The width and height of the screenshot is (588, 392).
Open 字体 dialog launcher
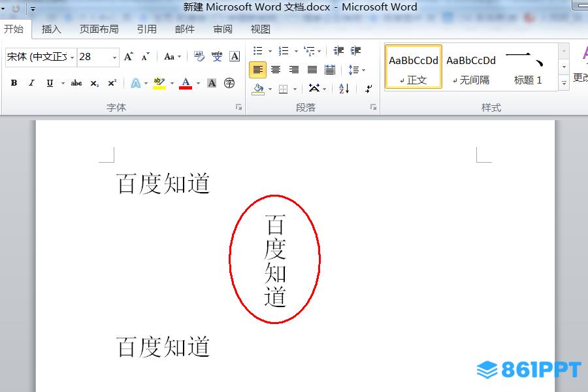[238, 107]
